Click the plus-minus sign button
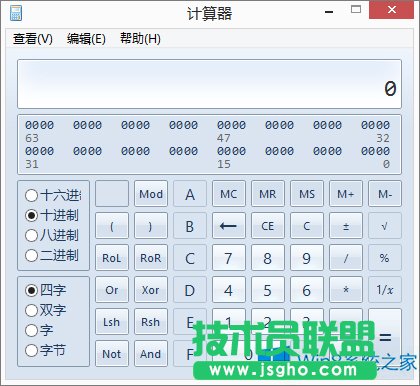Viewport: 420px width, 386px height. (346, 226)
